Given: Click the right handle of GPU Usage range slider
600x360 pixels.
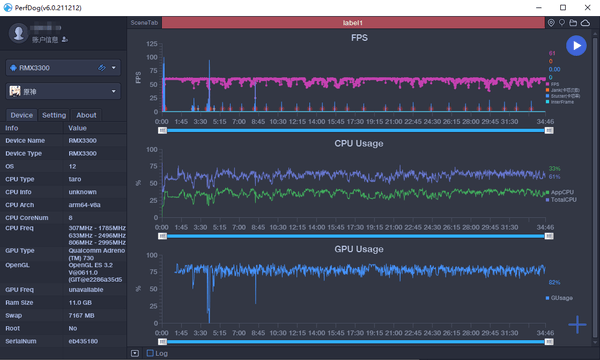Looking at the screenshot, I should 549,342.
